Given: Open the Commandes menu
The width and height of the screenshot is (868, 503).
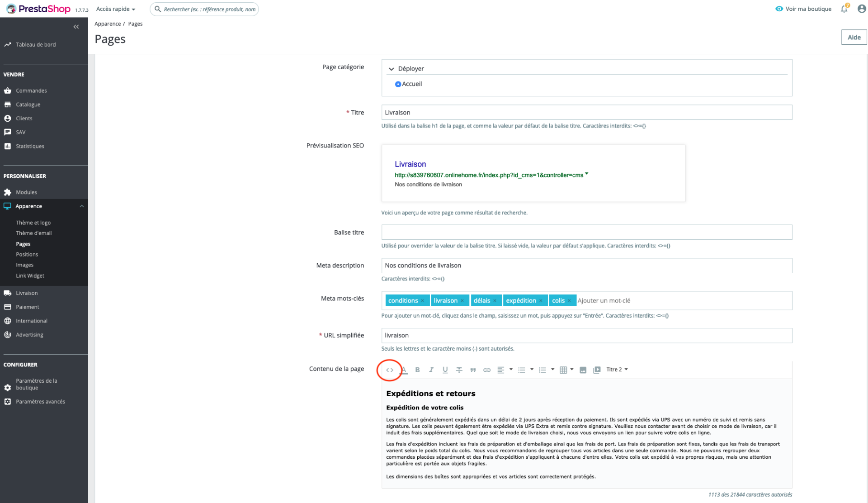Looking at the screenshot, I should pos(31,91).
